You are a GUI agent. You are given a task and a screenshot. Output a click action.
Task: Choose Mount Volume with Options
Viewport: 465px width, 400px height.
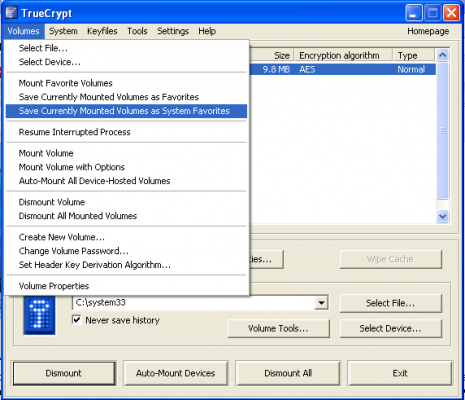click(126, 167)
